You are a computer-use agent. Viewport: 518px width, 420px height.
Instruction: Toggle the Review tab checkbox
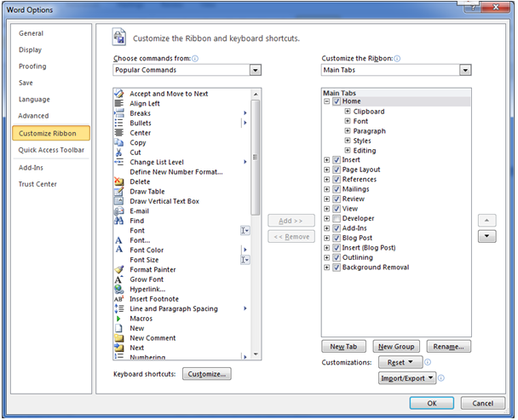337,199
